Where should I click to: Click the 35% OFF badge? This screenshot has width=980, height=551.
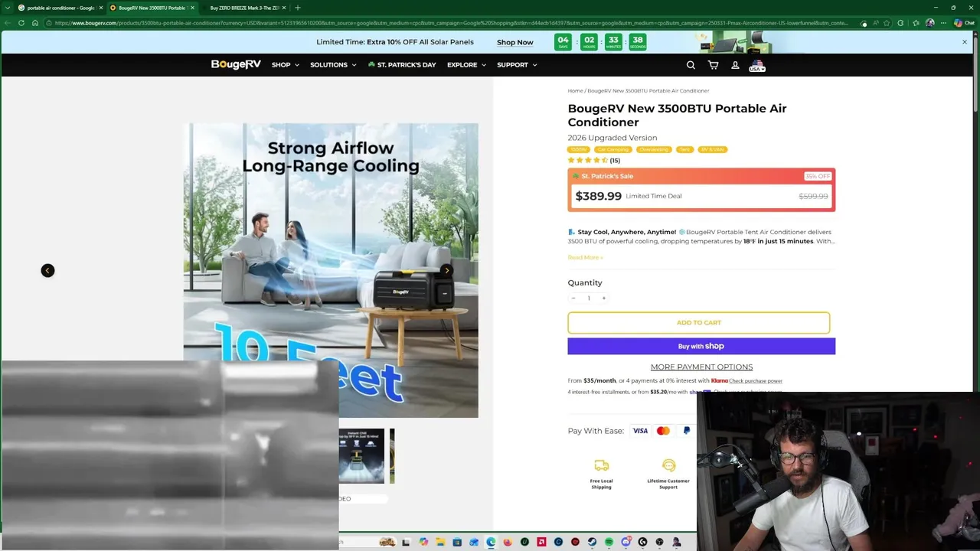tap(818, 176)
